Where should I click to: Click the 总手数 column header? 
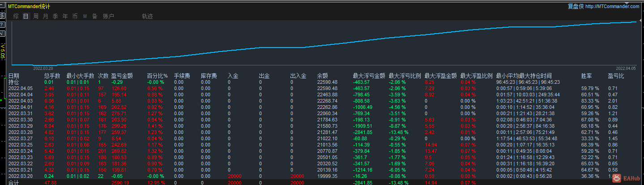coord(52,76)
